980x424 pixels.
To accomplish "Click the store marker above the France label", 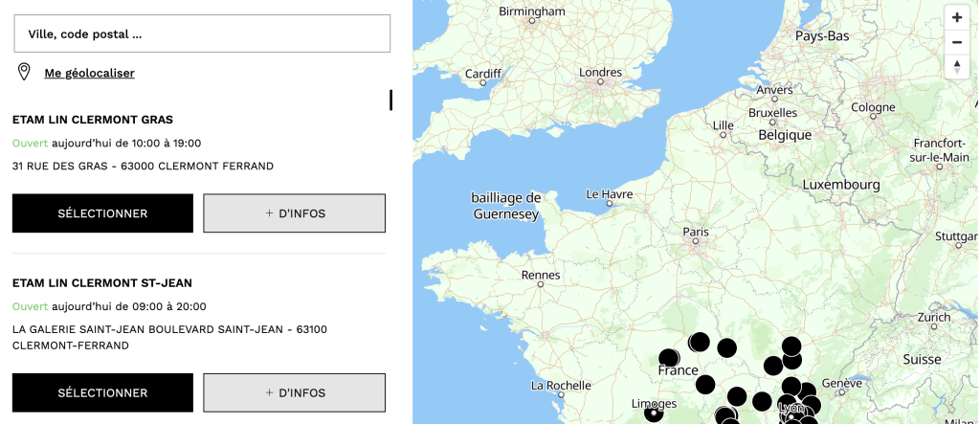I will tap(669, 358).
